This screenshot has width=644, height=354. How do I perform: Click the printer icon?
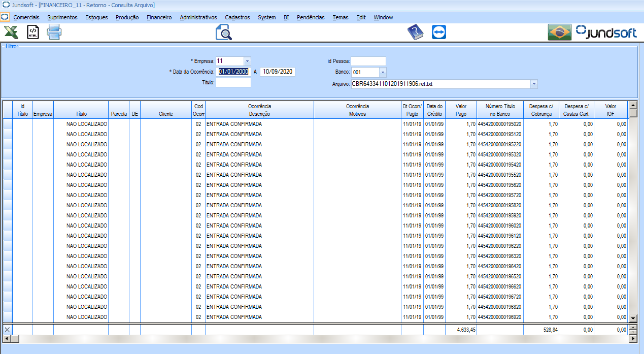[54, 33]
